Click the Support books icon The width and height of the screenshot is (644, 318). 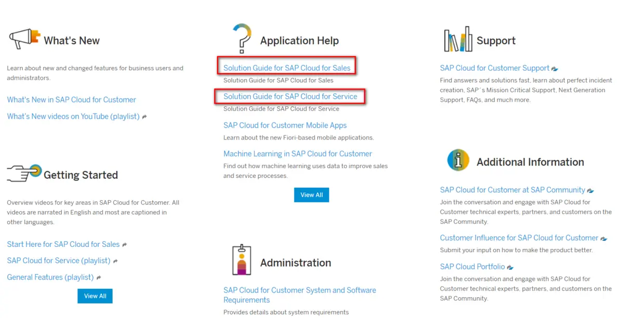click(458, 39)
